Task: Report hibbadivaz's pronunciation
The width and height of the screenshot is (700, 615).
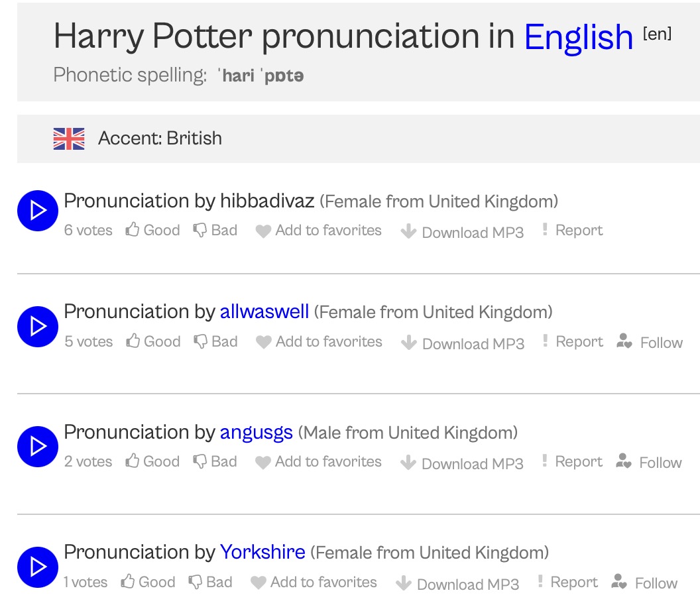Action: coord(572,231)
